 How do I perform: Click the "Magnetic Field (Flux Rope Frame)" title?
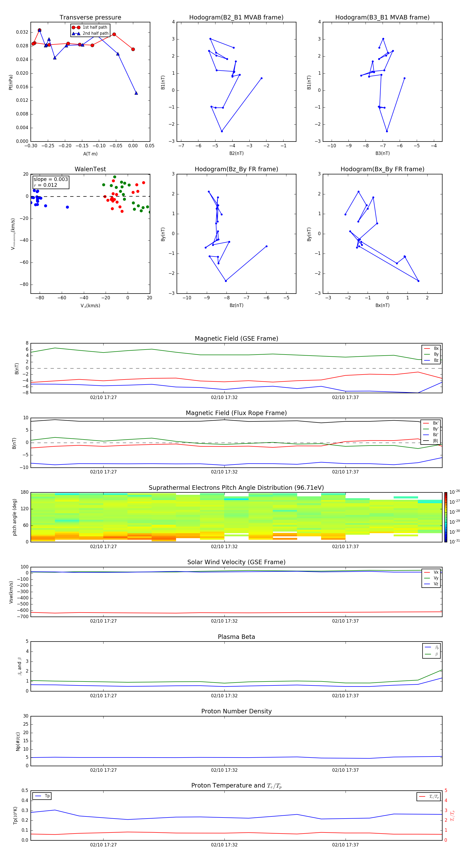pos(236,413)
